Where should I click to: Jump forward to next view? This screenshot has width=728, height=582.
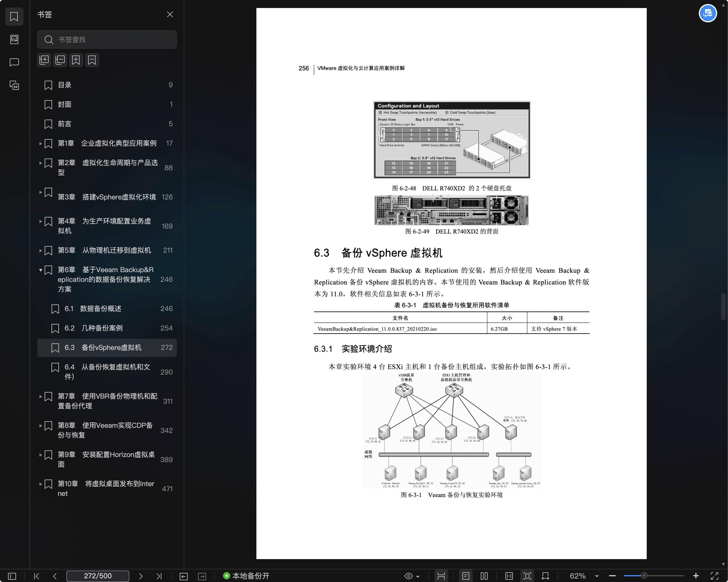[x=202, y=576]
